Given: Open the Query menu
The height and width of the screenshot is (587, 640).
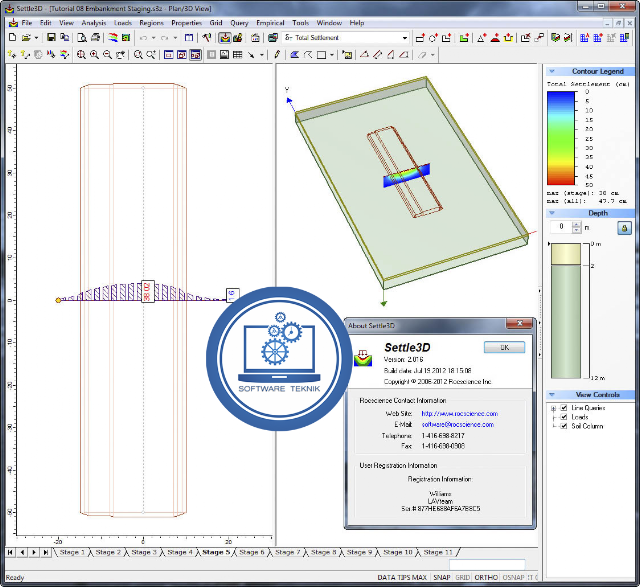Looking at the screenshot, I should tap(239, 23).
